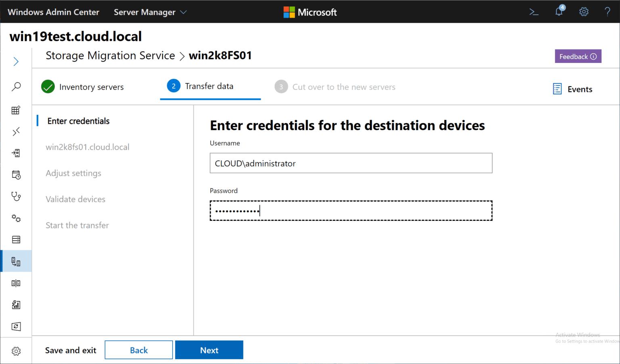Image resolution: width=620 pixels, height=364 pixels.
Task: View the notifications bell with 4 alerts
Action: click(x=559, y=12)
